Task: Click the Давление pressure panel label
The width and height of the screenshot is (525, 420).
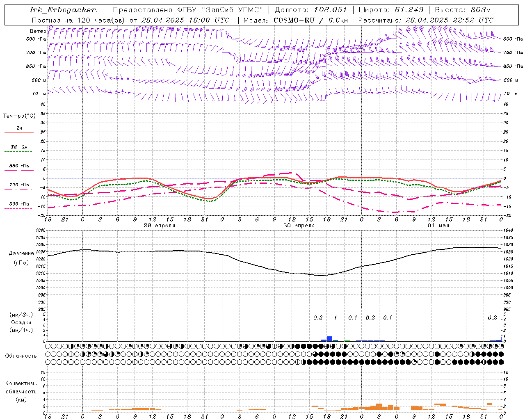Action: (x=21, y=253)
